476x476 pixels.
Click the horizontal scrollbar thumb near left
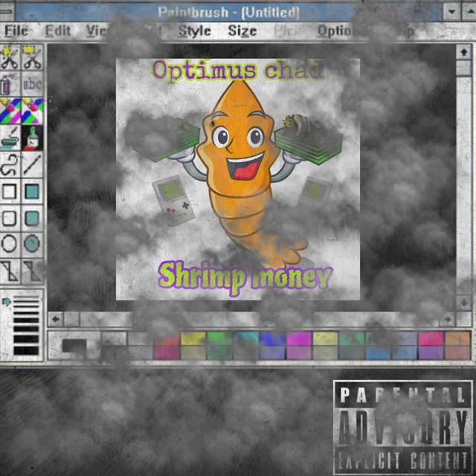pos(72,319)
